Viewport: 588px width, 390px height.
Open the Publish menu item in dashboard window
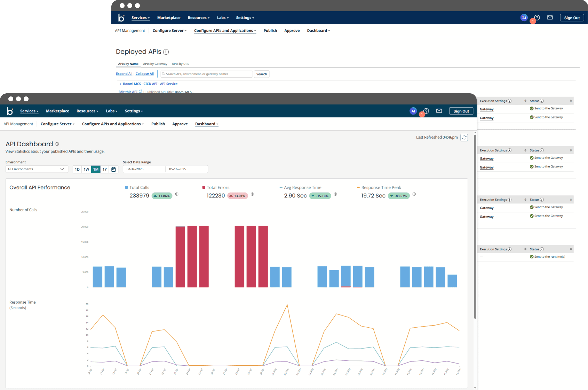coord(158,124)
